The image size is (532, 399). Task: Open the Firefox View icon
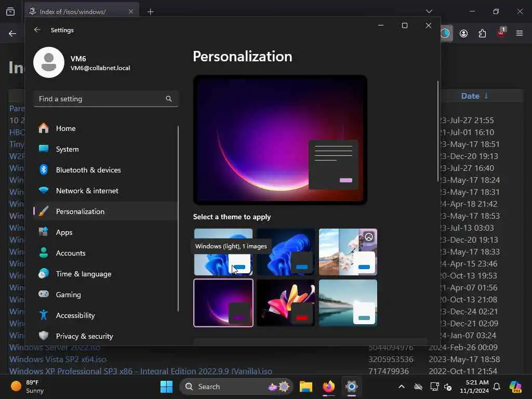[x=10, y=11]
